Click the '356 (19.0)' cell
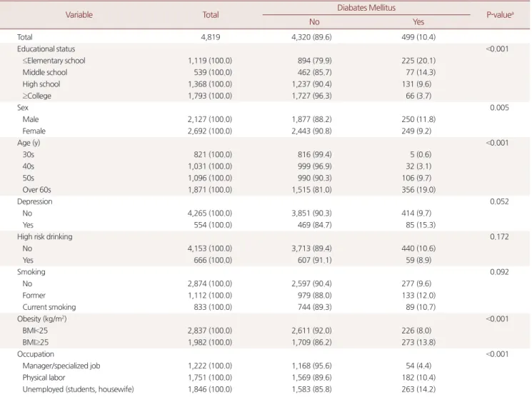Screen dimensions: 532x397 point(418,190)
